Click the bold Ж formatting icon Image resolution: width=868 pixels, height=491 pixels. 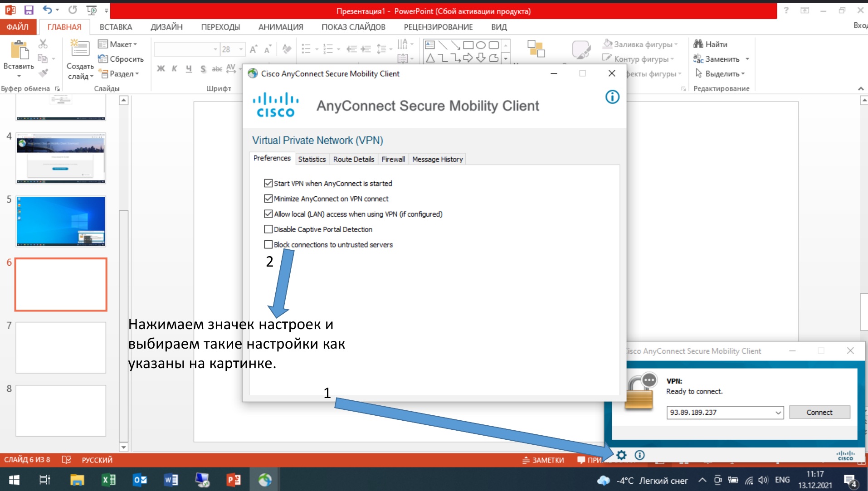coord(161,68)
